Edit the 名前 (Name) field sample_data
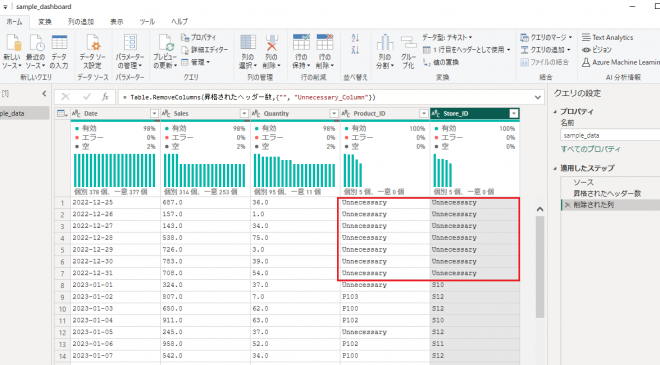660x365 pixels. [x=610, y=136]
